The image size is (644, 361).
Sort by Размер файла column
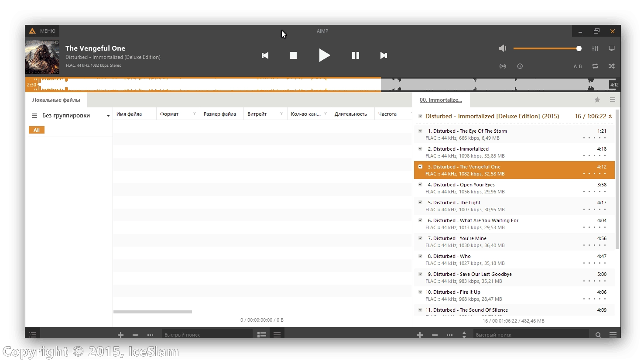tap(220, 114)
